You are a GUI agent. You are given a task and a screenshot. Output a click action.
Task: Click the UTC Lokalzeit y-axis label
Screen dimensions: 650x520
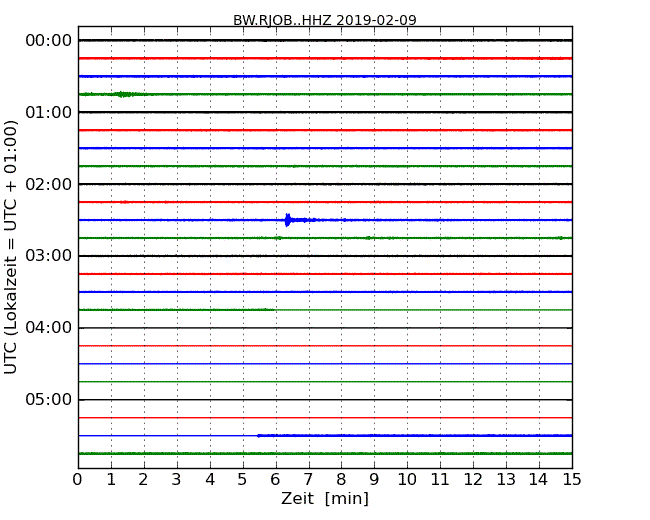point(10,248)
